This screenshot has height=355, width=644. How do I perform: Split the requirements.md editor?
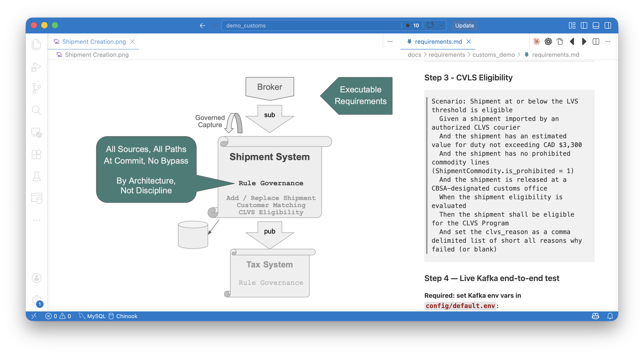click(x=596, y=41)
